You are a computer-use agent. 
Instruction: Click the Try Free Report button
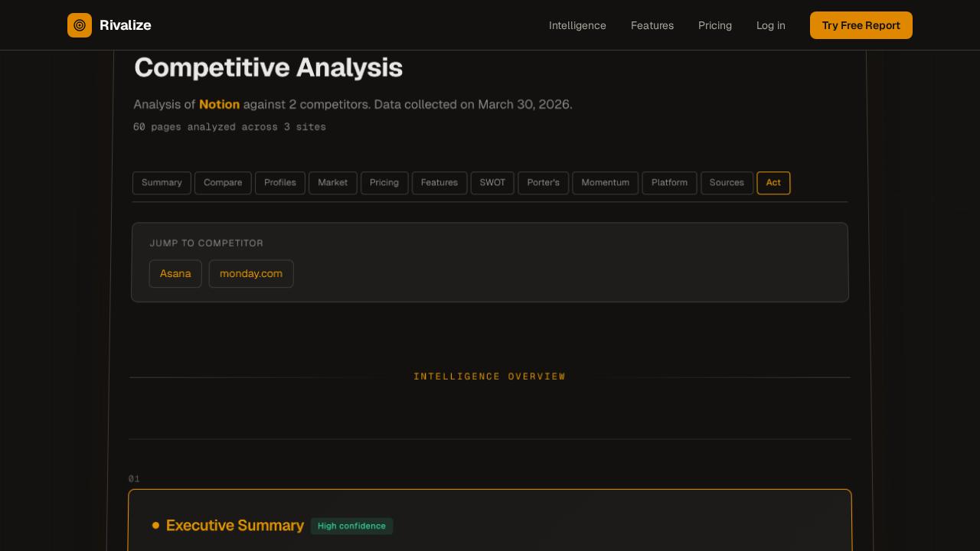(x=861, y=25)
